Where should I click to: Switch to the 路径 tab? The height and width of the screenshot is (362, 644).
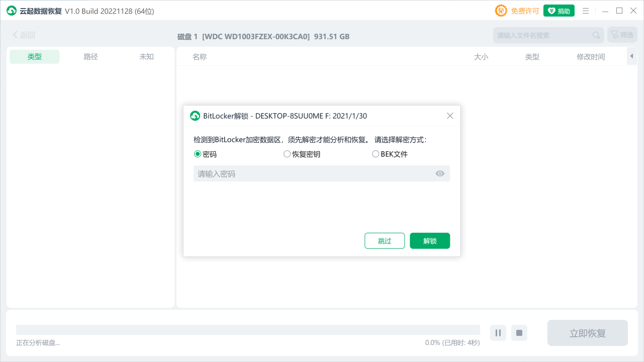coord(91,56)
